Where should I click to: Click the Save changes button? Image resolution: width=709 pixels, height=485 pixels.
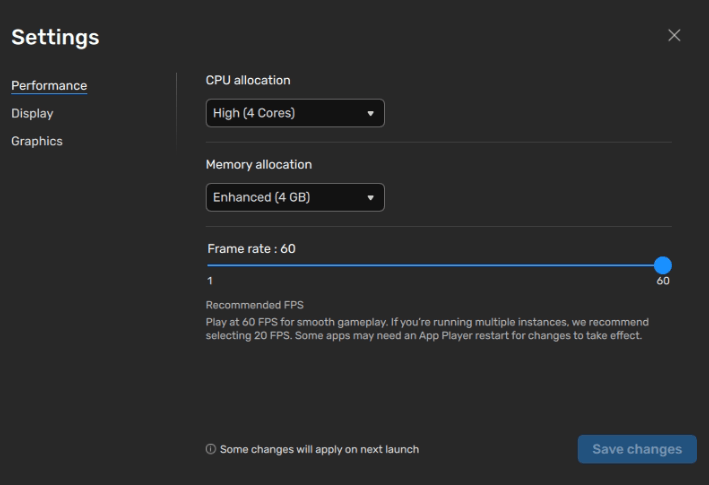click(x=637, y=449)
